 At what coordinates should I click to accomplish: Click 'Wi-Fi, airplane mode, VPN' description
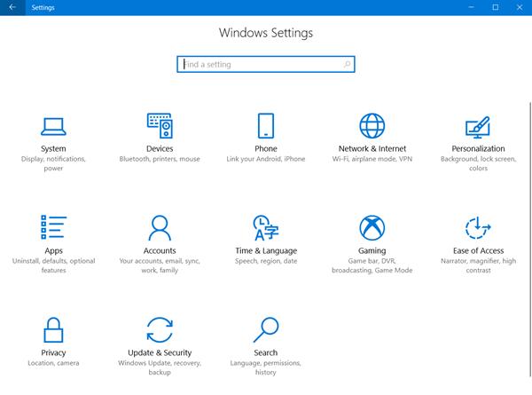point(372,159)
